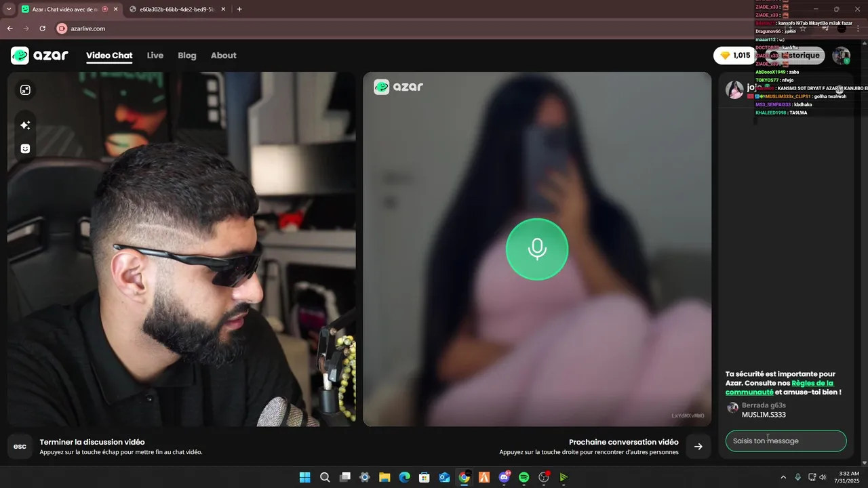
Task: Open the 1,015 gems balance
Action: [735, 56]
